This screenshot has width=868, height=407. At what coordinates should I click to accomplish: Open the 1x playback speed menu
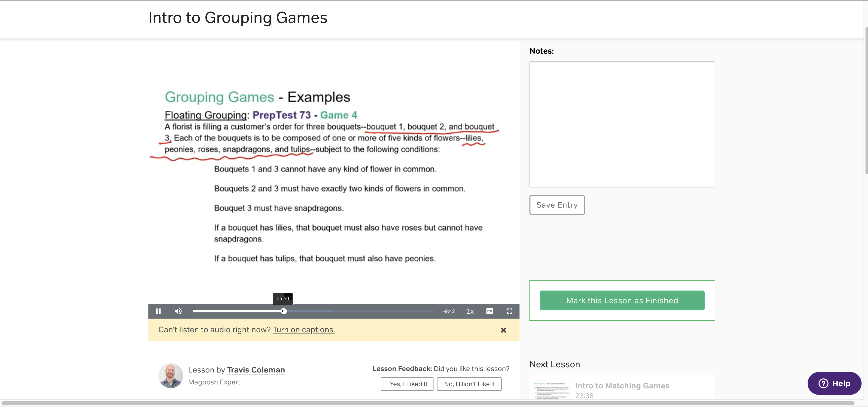470,311
